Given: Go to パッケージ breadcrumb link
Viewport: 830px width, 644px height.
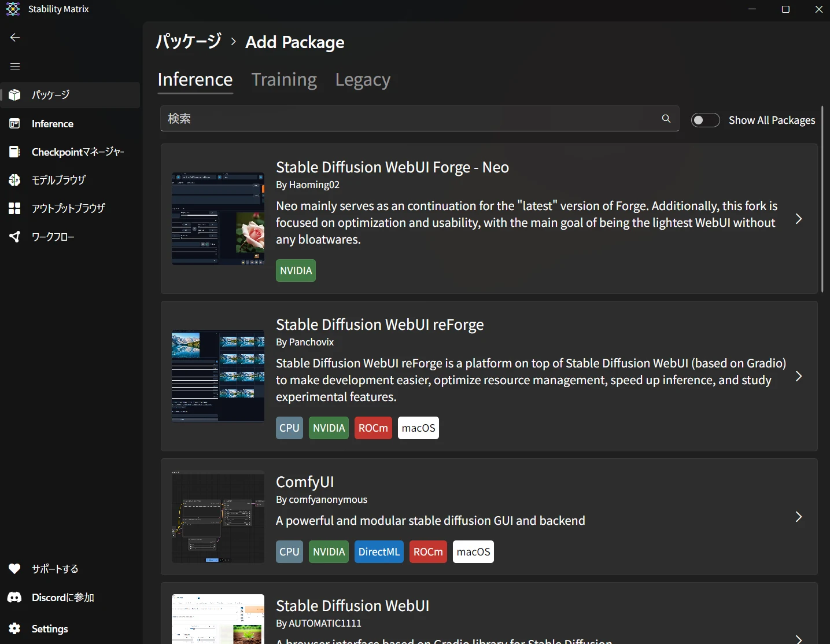Looking at the screenshot, I should tap(189, 42).
